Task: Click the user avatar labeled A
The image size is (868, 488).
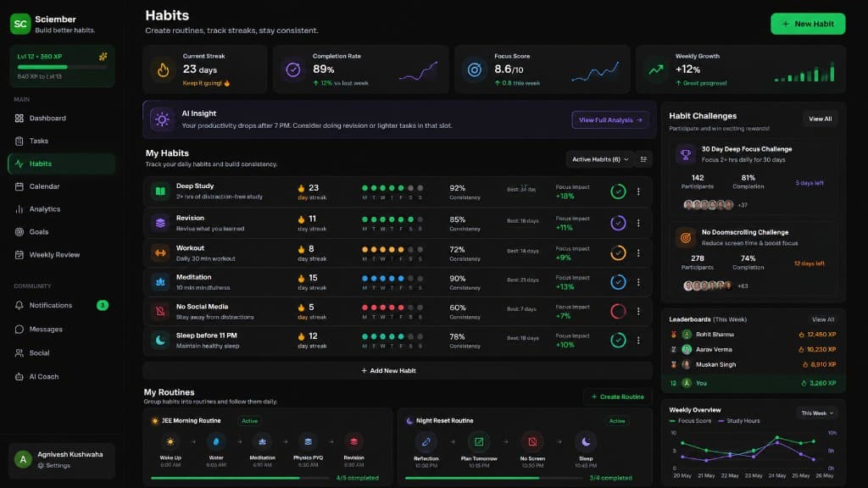Action: [x=23, y=459]
